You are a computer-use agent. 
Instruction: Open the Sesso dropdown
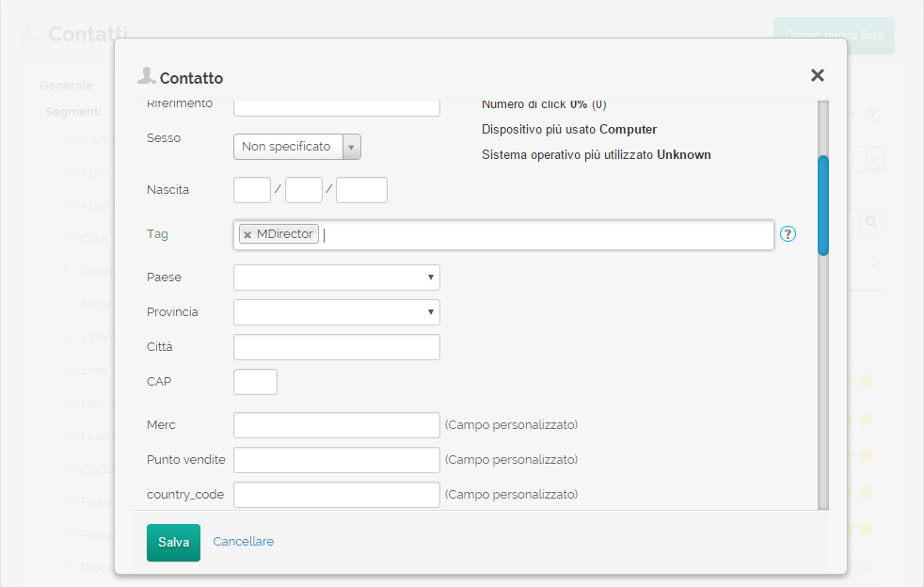(296, 147)
